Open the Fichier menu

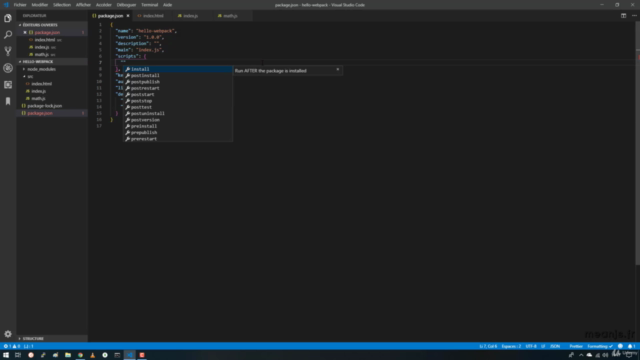coord(20,5)
